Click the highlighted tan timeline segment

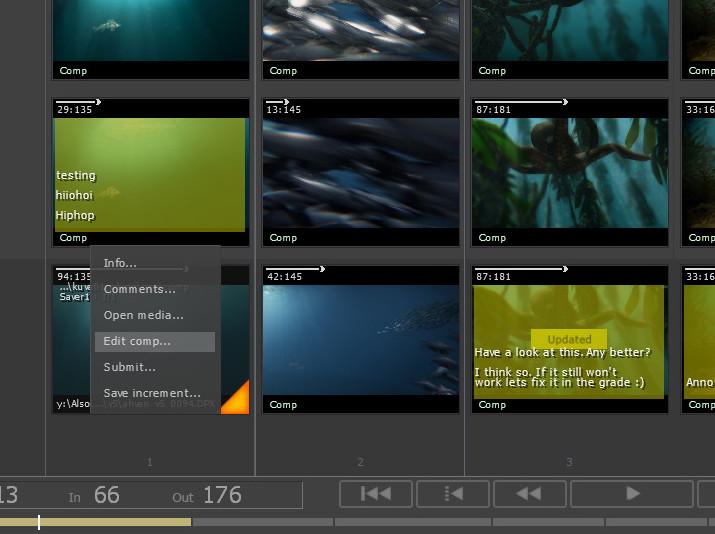95,522
